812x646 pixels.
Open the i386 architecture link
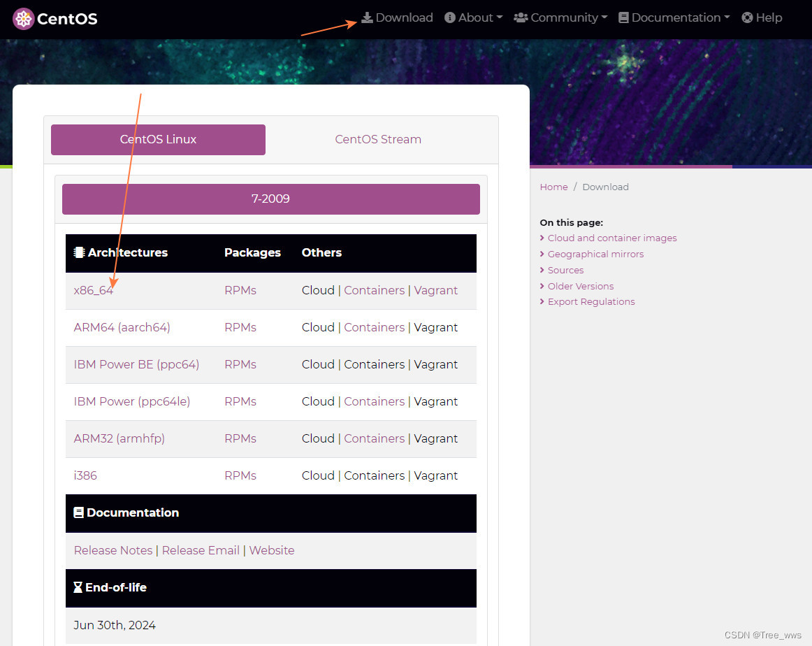[85, 475]
